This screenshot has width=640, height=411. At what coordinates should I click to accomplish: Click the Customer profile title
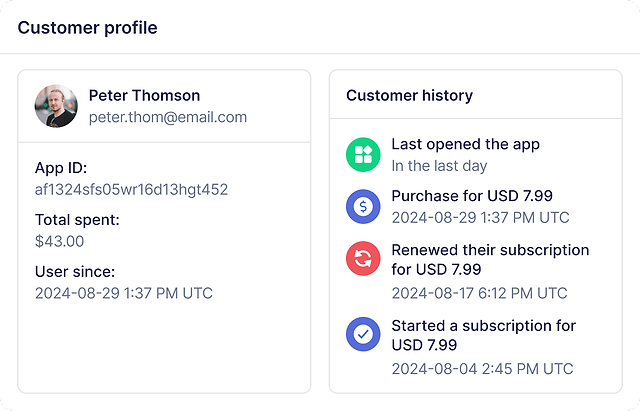point(87,28)
